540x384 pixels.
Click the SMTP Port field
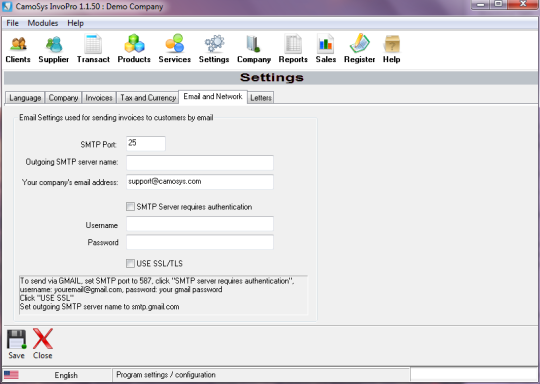[x=146, y=143]
